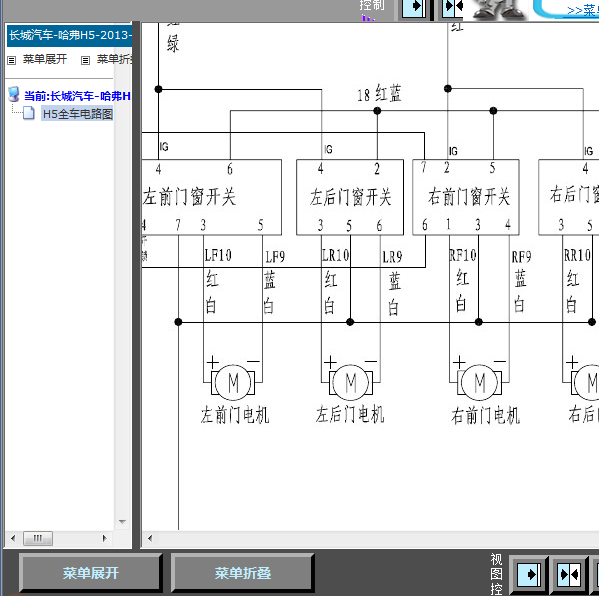Click 菜单折叠 text link in the sidebar header
This screenshot has width=599, height=596.
[114, 59]
